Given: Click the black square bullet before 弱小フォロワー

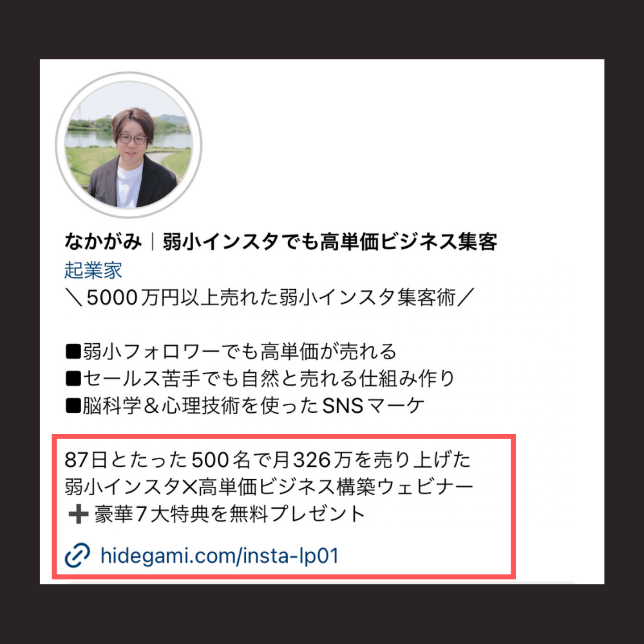Looking at the screenshot, I should pos(73,352).
